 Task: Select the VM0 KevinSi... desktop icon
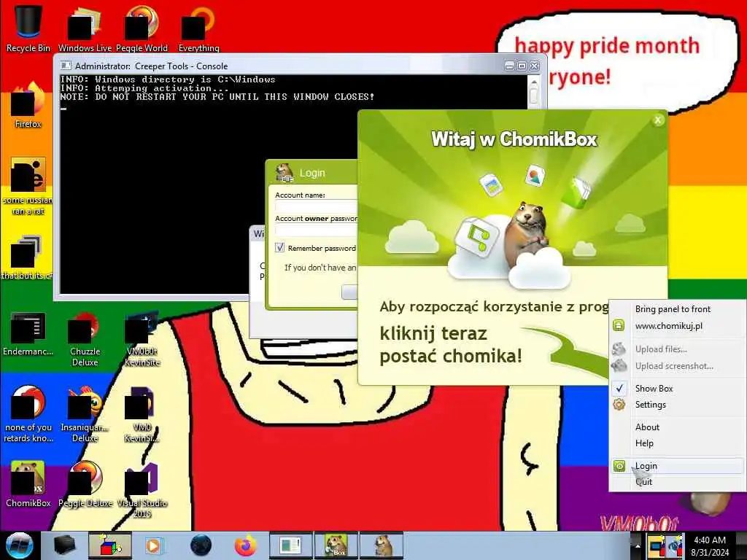(142, 414)
